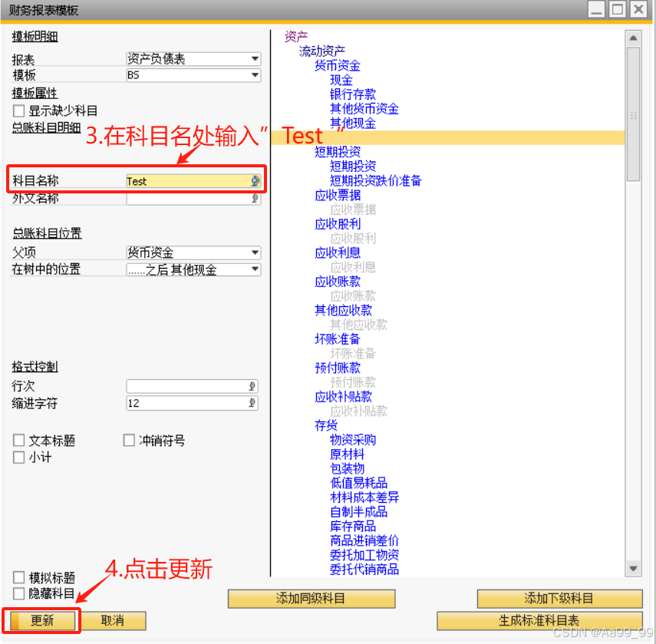Tick the 文本标题 checkbox
Screen dimensions: 656x644
tap(19, 441)
